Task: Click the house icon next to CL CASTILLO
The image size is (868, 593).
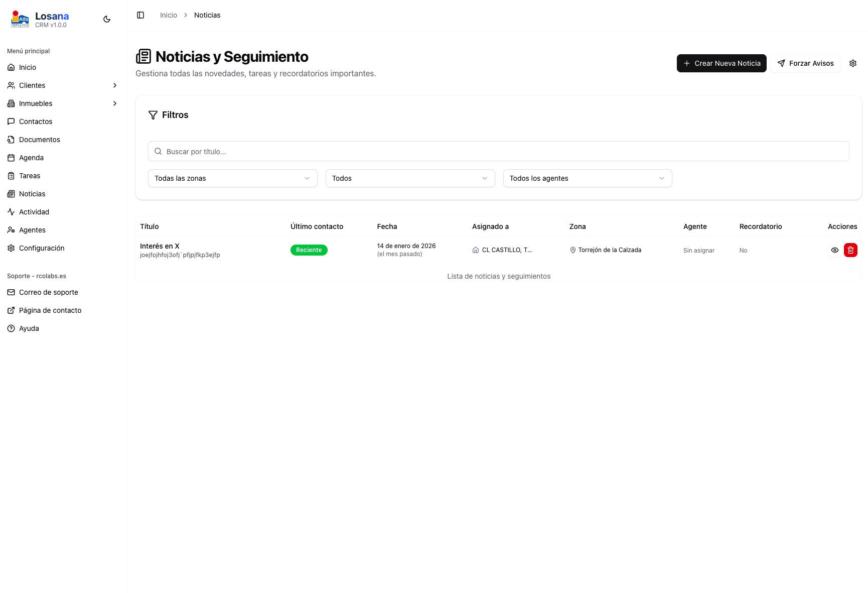Action: pyautogui.click(x=476, y=250)
